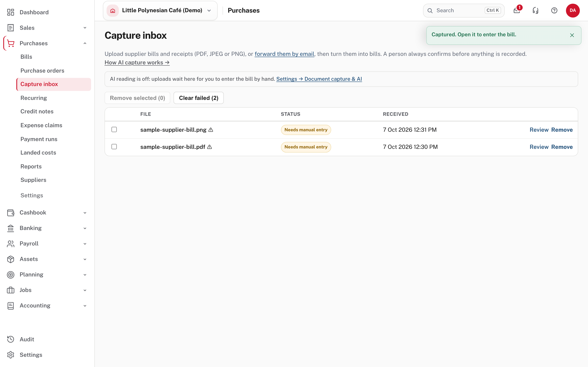Image resolution: width=588 pixels, height=367 pixels.
Task: Expand the Sales menu chevron
Action: (x=85, y=28)
